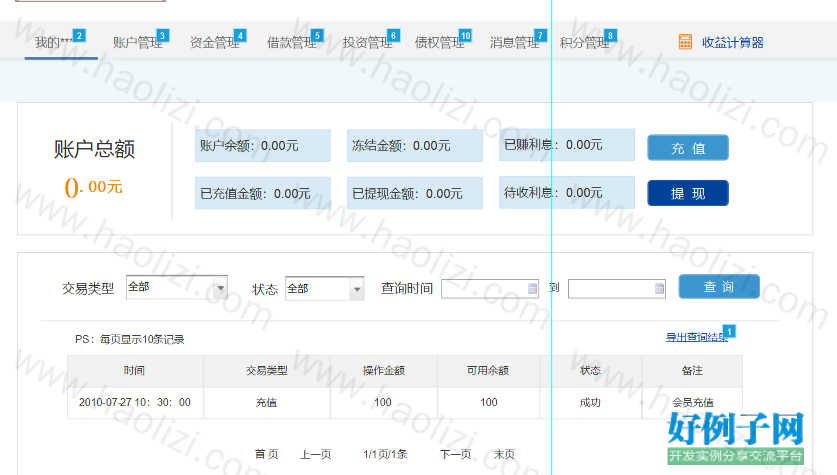Click the 时间 column header
The height and width of the screenshot is (475, 837).
[135, 370]
